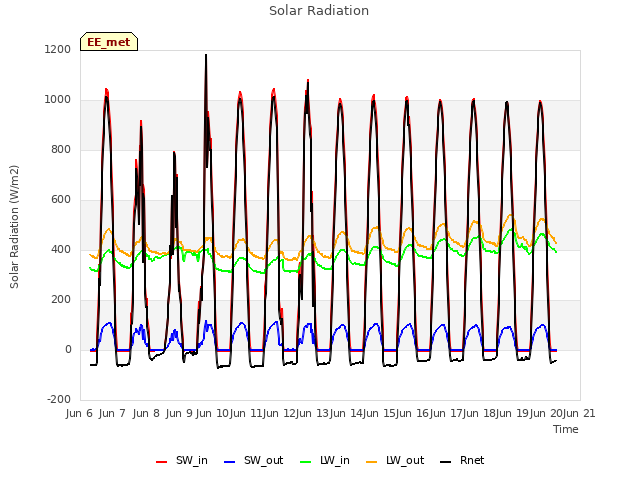Click the tallest Rnet spike near 1200
Viewport: 640px width, 480px height.
pos(206,56)
